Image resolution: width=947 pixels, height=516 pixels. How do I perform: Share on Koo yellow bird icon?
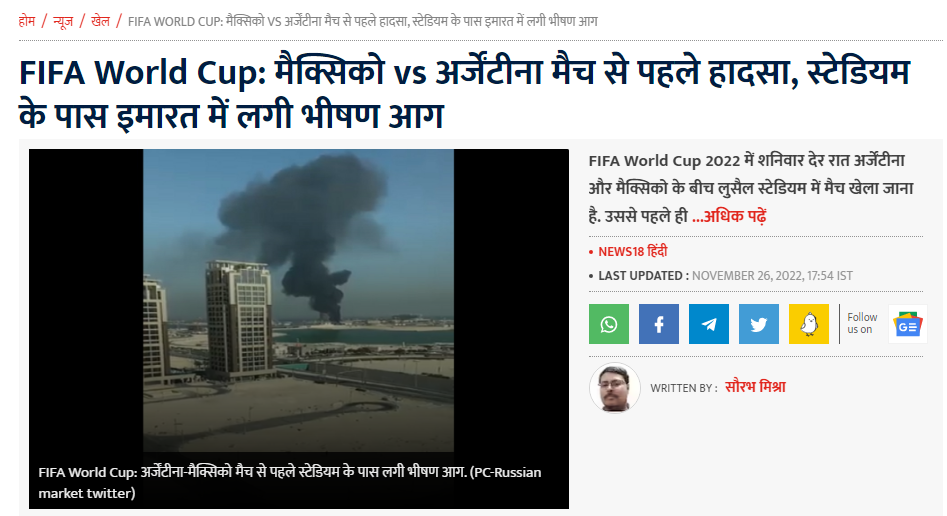[x=809, y=324]
